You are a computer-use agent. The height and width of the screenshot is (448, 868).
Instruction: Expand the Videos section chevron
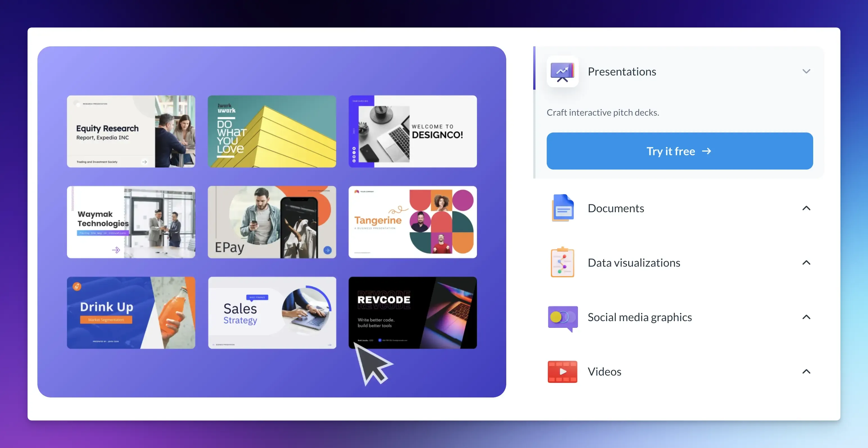click(x=806, y=372)
